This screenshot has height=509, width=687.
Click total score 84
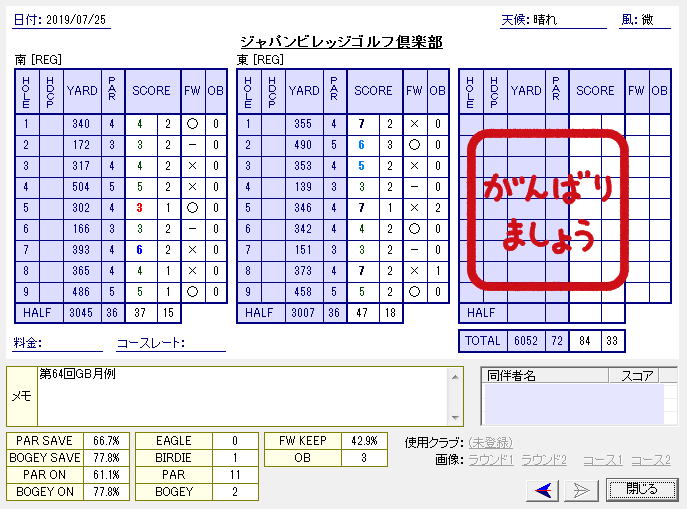pos(584,341)
